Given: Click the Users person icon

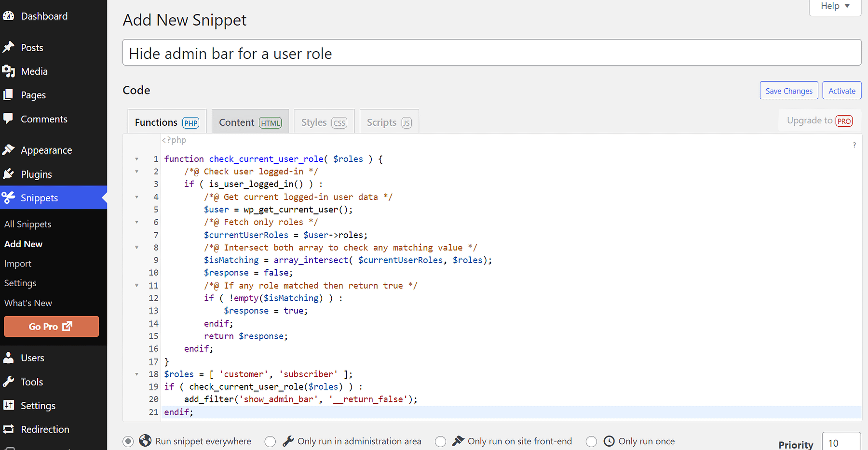Looking at the screenshot, I should tap(8, 357).
